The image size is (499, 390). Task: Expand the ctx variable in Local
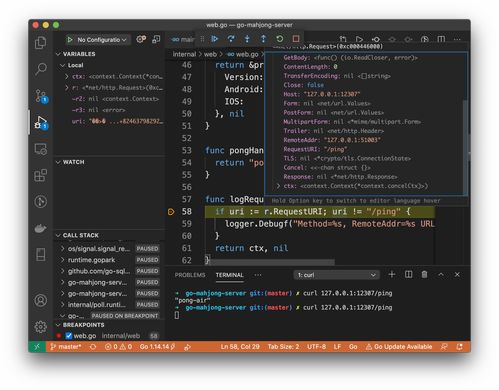[67, 76]
